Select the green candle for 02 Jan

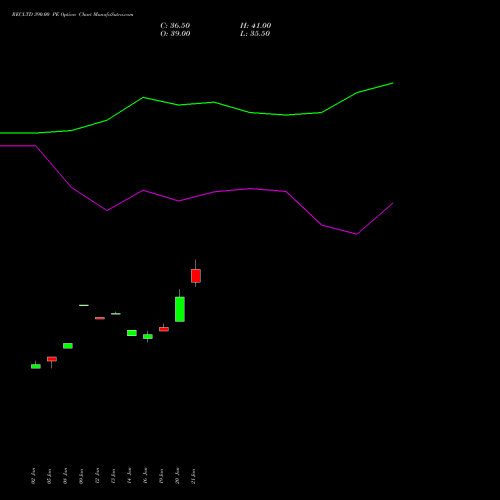36,366
